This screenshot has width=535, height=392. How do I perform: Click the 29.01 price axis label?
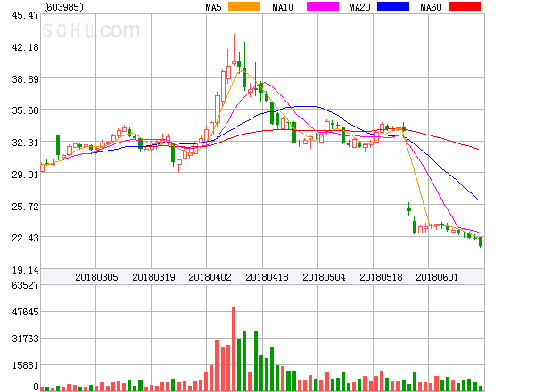pyautogui.click(x=25, y=175)
